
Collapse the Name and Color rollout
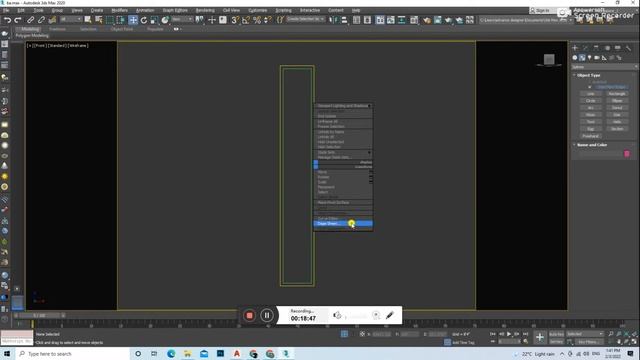591,145
